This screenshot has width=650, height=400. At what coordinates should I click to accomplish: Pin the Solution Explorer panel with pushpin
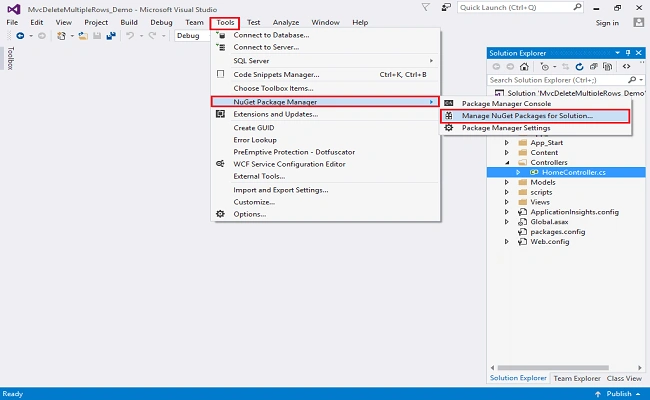(628, 53)
